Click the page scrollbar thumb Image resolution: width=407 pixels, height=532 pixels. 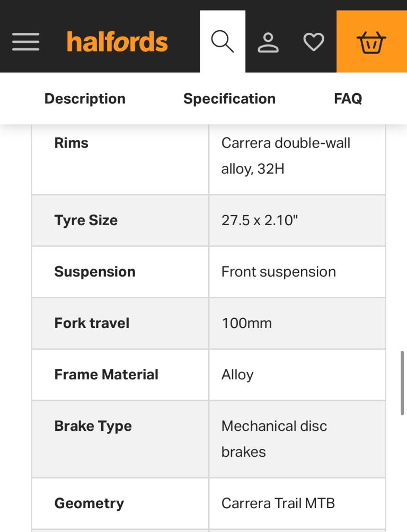403,383
